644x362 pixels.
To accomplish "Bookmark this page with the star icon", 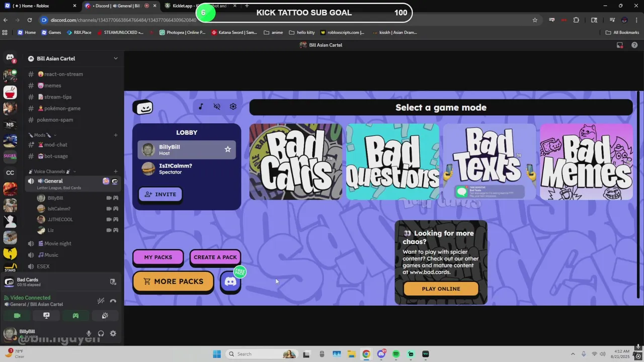I will pos(535,20).
